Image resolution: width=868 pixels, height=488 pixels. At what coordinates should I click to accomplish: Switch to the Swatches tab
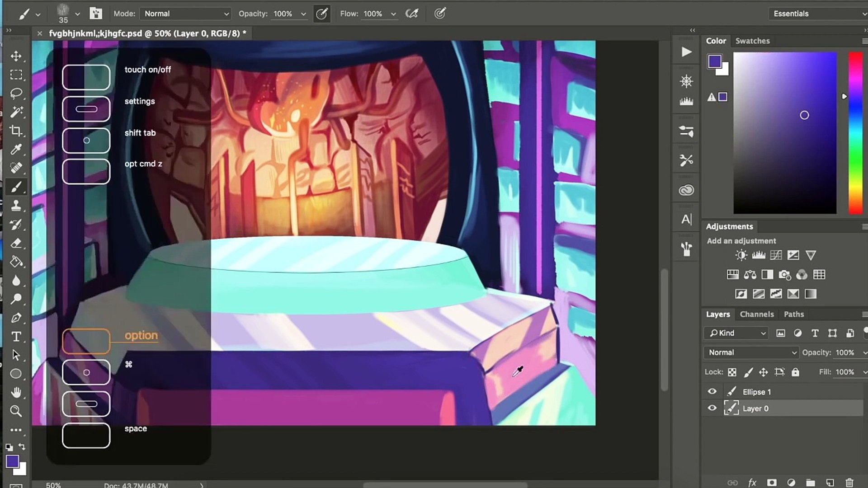[x=752, y=41]
